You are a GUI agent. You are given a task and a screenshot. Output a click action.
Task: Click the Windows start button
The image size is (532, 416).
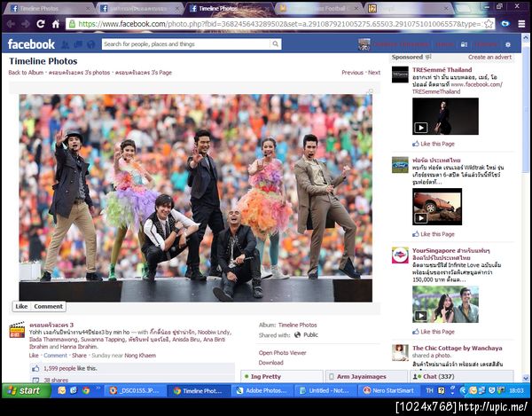[x=27, y=391]
